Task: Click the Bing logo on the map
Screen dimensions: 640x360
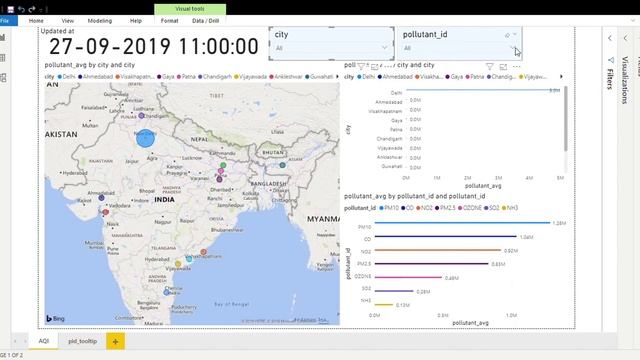Action: (x=55, y=318)
